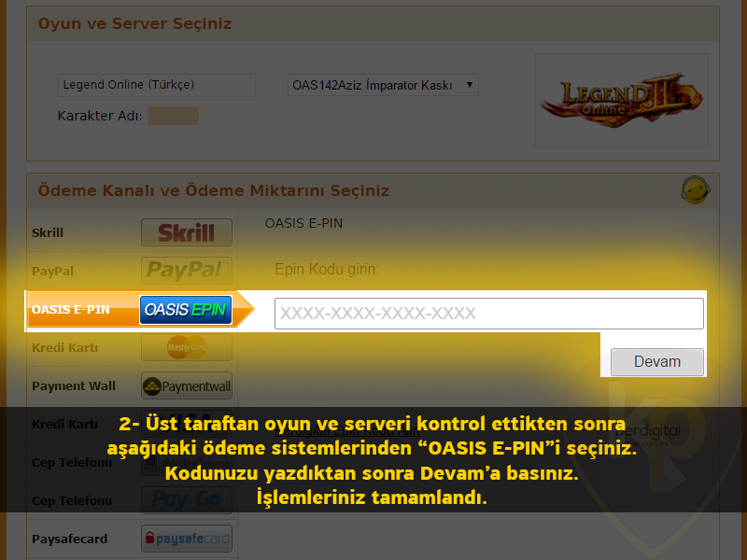Image resolution: width=747 pixels, height=560 pixels.
Task: Click 'Ödeme Kanalı ve Ödeme Miktarını Seçiniz' heading
Action: [214, 190]
